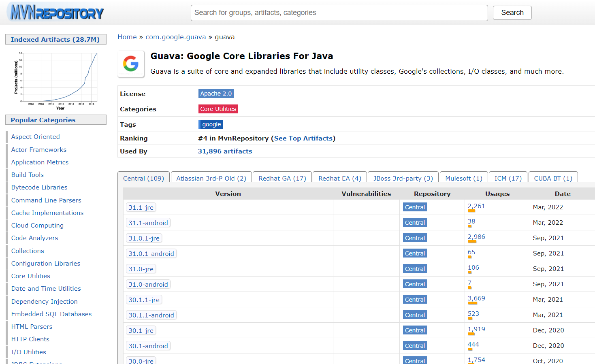The image size is (595, 364).
Task: Open Dependency Injection category
Action: tap(45, 301)
